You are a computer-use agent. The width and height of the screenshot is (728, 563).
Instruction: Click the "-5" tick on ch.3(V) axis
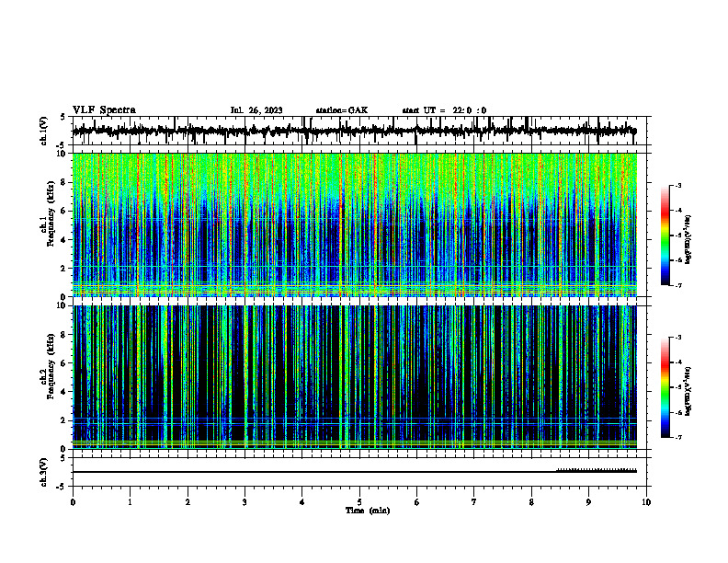(x=62, y=487)
